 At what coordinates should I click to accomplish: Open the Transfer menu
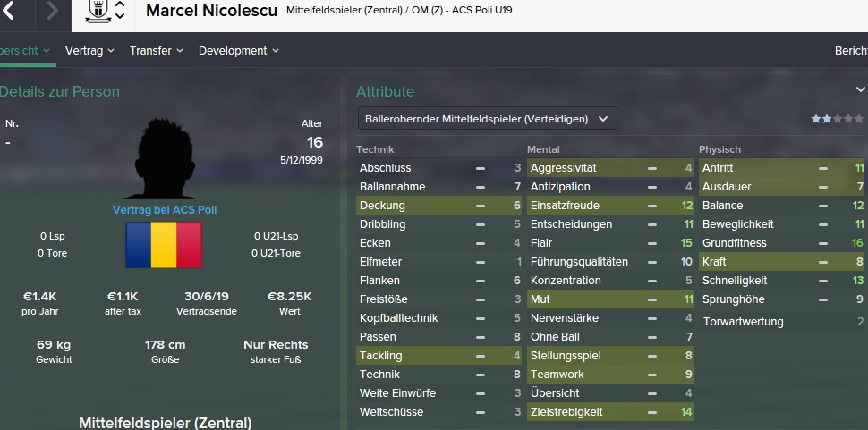156,51
